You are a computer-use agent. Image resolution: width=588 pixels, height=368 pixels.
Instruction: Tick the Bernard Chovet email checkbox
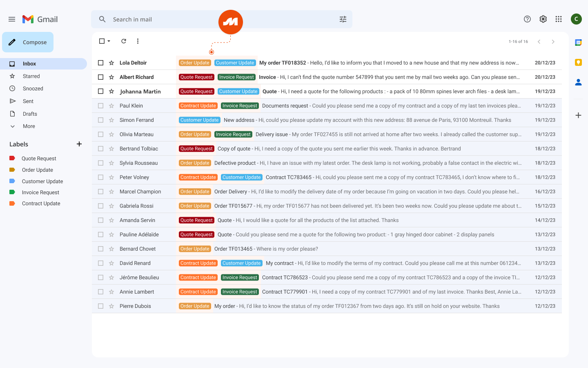point(100,249)
